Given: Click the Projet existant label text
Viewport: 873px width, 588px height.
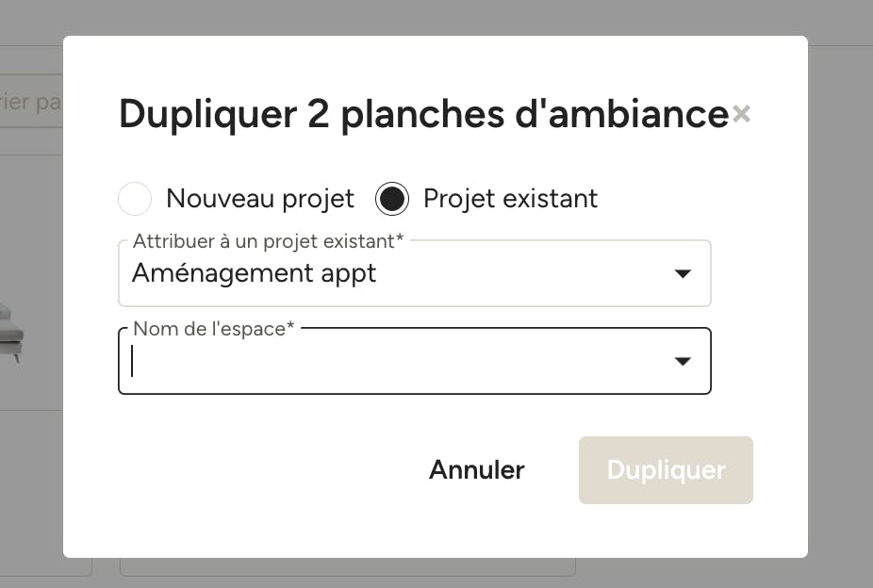Looking at the screenshot, I should click(511, 199).
